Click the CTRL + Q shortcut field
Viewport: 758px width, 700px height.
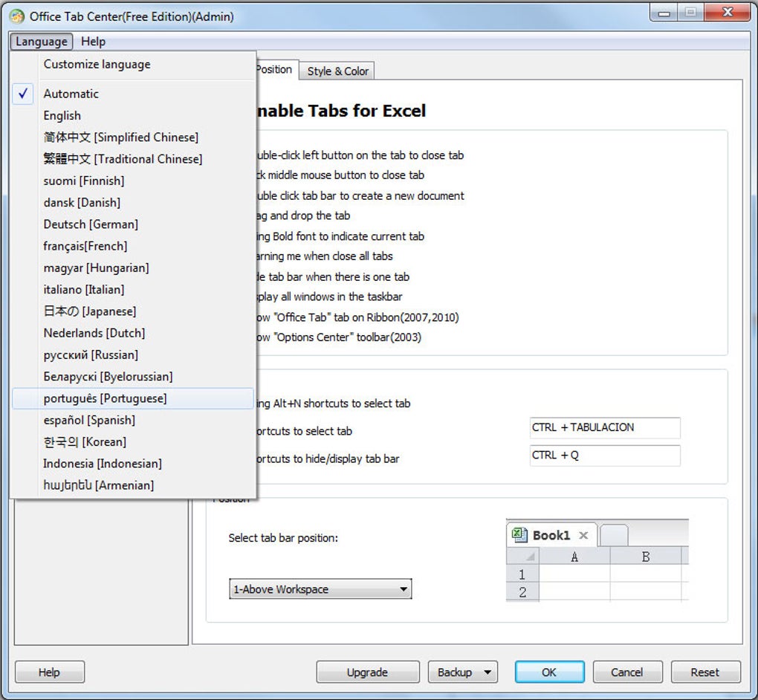pyautogui.click(x=605, y=456)
